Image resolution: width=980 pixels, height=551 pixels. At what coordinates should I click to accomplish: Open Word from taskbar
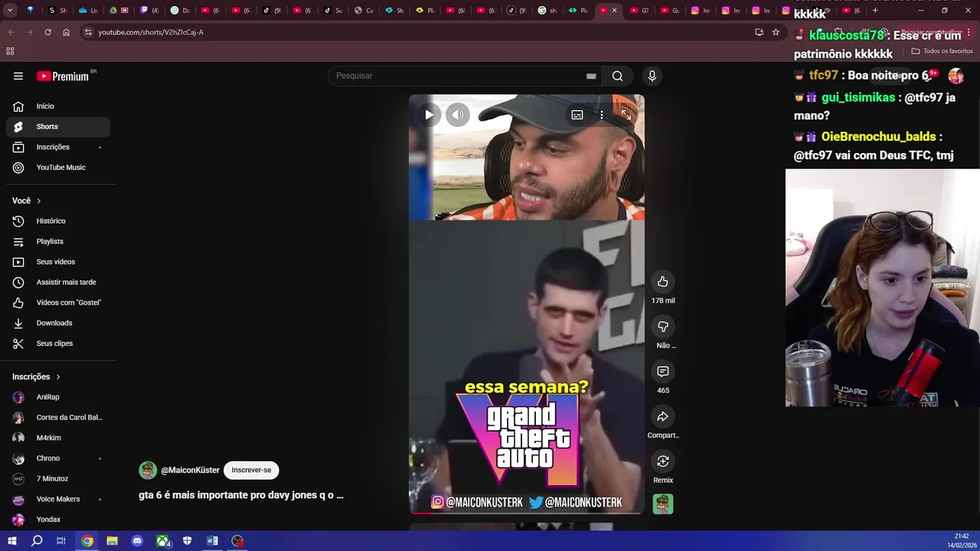coord(212,541)
